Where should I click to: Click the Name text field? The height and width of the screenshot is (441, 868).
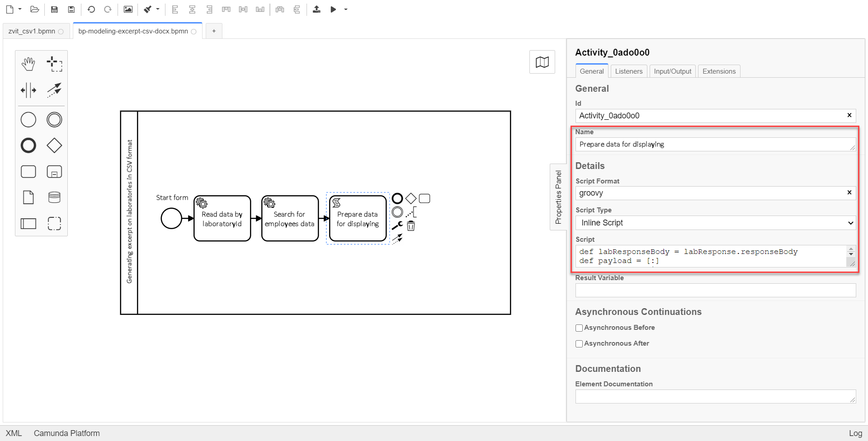715,145
